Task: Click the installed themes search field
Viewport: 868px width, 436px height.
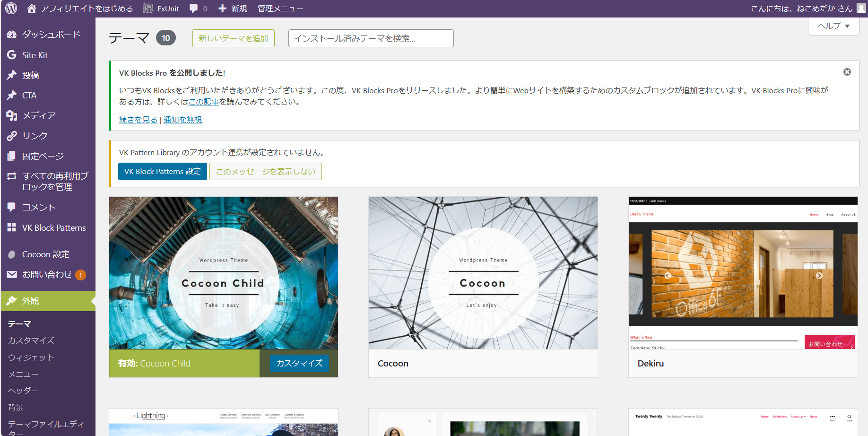Action: 371,38
